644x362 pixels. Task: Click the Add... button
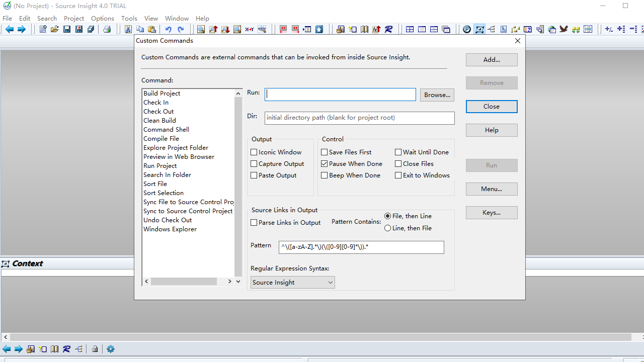(491, 60)
